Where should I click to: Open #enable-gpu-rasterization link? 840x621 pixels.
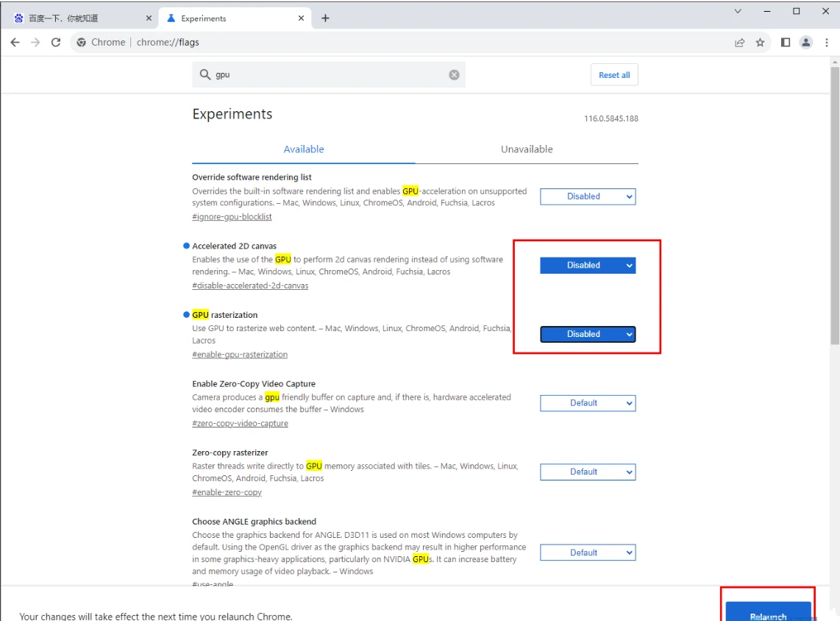pos(240,354)
